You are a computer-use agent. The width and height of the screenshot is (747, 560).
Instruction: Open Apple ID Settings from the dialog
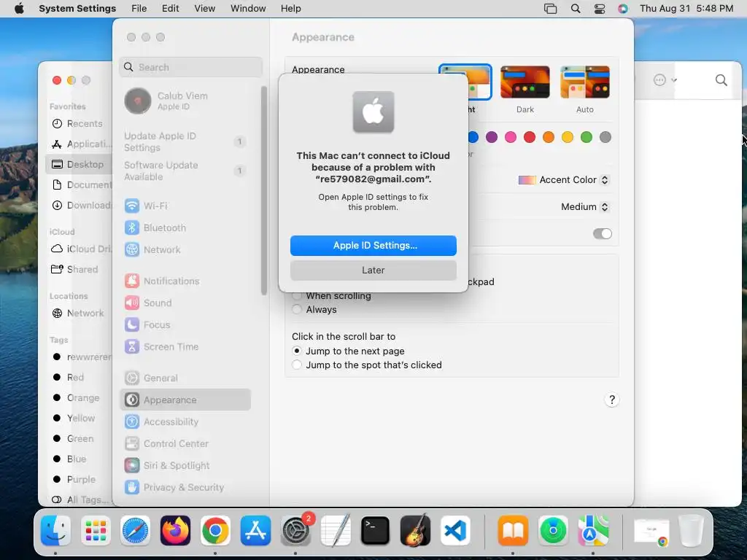point(373,245)
